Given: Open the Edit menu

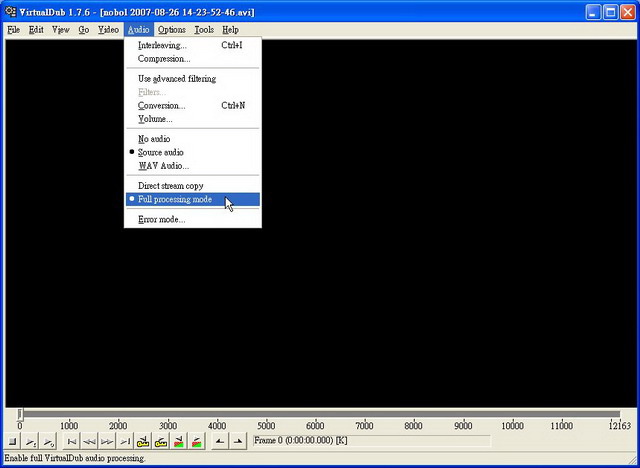Looking at the screenshot, I should (x=36, y=30).
